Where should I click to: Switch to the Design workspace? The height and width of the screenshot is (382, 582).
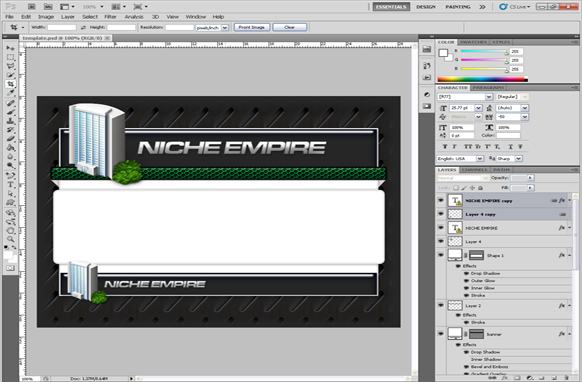(x=426, y=7)
